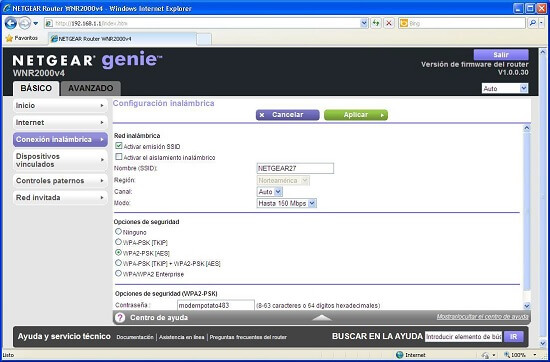The image size is (550, 362).
Task: Open the Canal Auto dropdown
Action: coord(269,192)
